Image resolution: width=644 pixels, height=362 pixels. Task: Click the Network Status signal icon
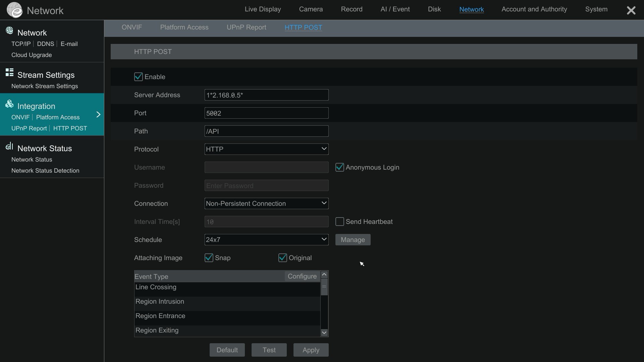[9, 146]
